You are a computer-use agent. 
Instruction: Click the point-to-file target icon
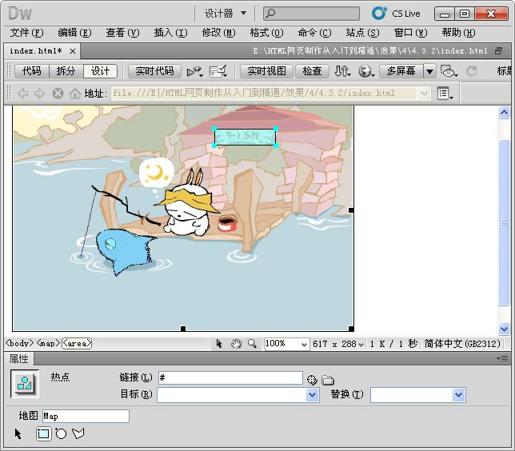pyautogui.click(x=312, y=380)
